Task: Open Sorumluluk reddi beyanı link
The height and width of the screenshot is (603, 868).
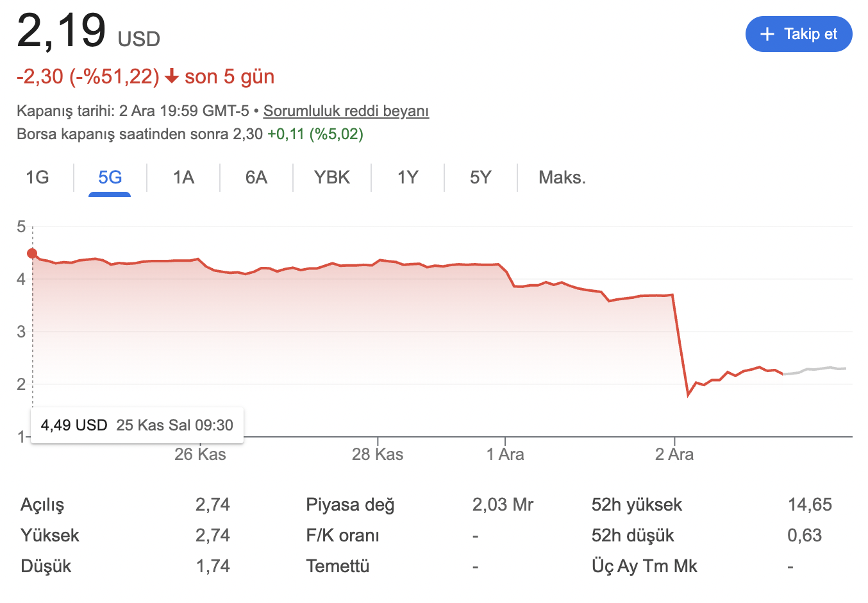Action: pyautogui.click(x=346, y=111)
